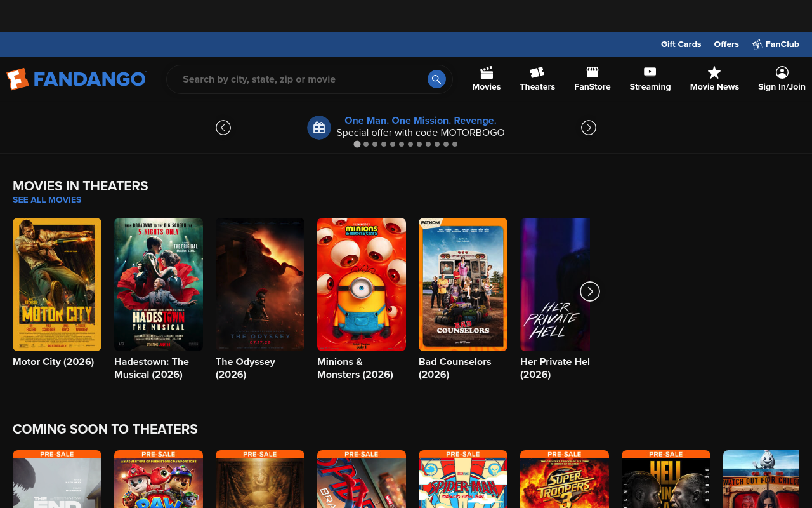
Task: Select the second promo carousel dot
Action: (366, 144)
